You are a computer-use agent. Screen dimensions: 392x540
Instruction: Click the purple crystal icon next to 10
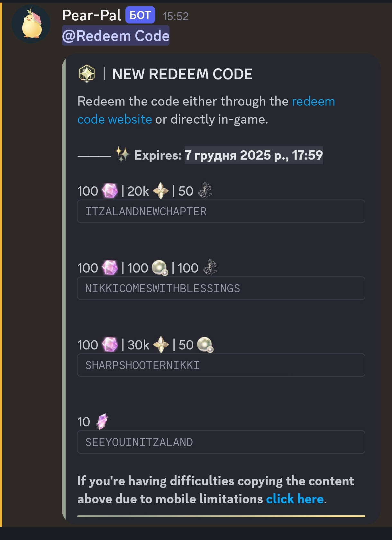pos(102,422)
